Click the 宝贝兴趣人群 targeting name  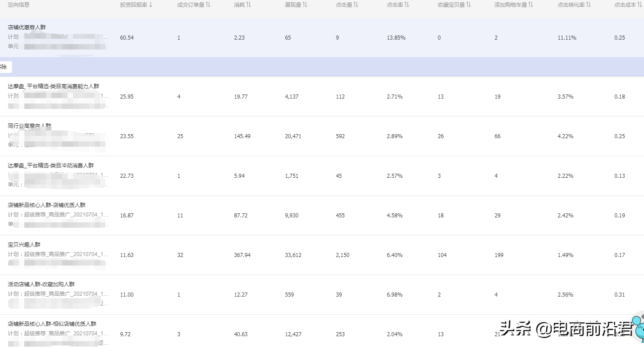tap(24, 245)
